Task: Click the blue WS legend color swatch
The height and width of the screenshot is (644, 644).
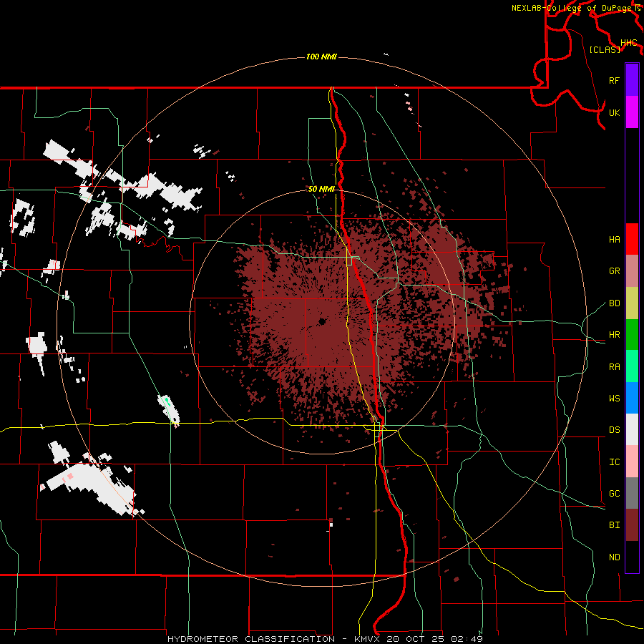Action: (x=632, y=398)
